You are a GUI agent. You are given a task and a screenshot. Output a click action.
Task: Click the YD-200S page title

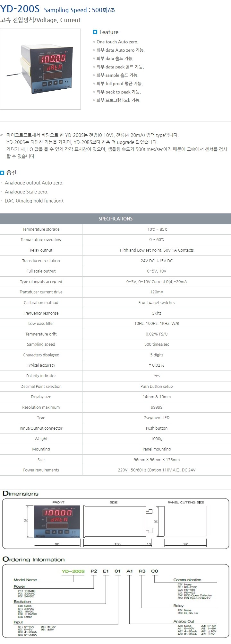tap(20, 10)
